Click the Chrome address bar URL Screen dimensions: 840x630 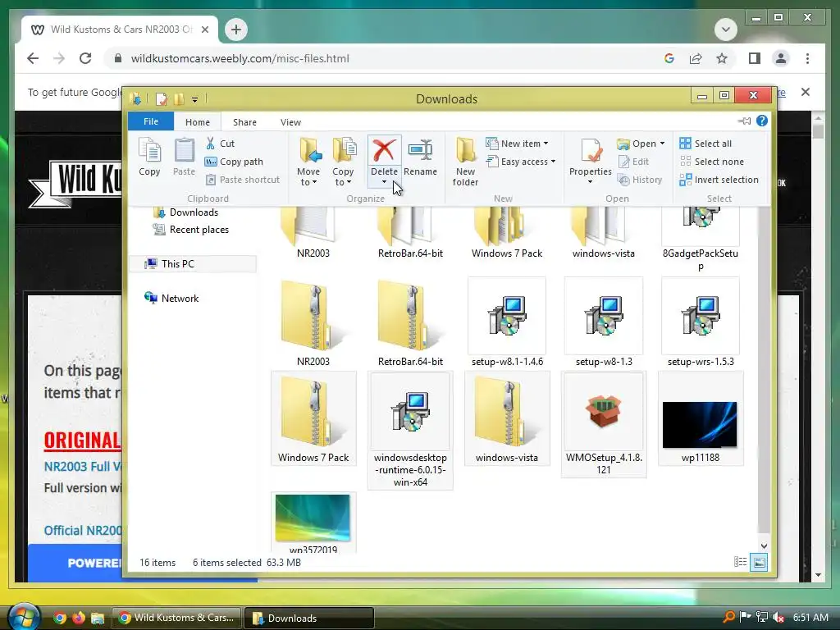pos(240,58)
